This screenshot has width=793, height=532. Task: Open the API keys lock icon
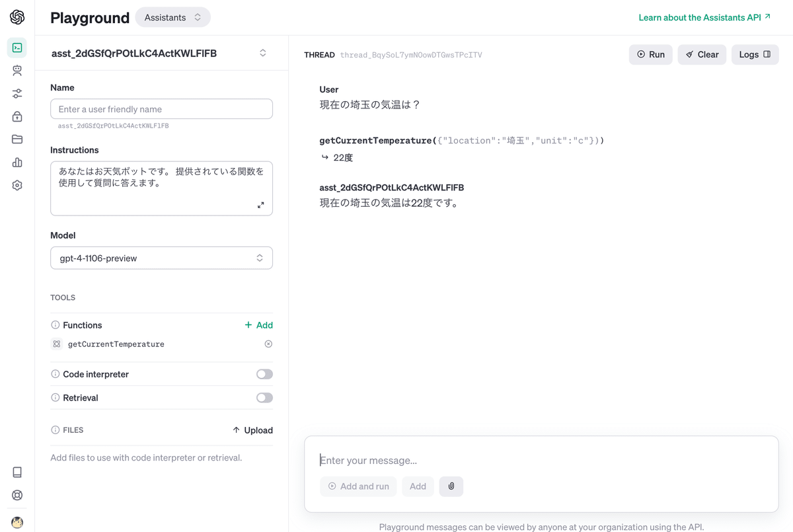17,116
